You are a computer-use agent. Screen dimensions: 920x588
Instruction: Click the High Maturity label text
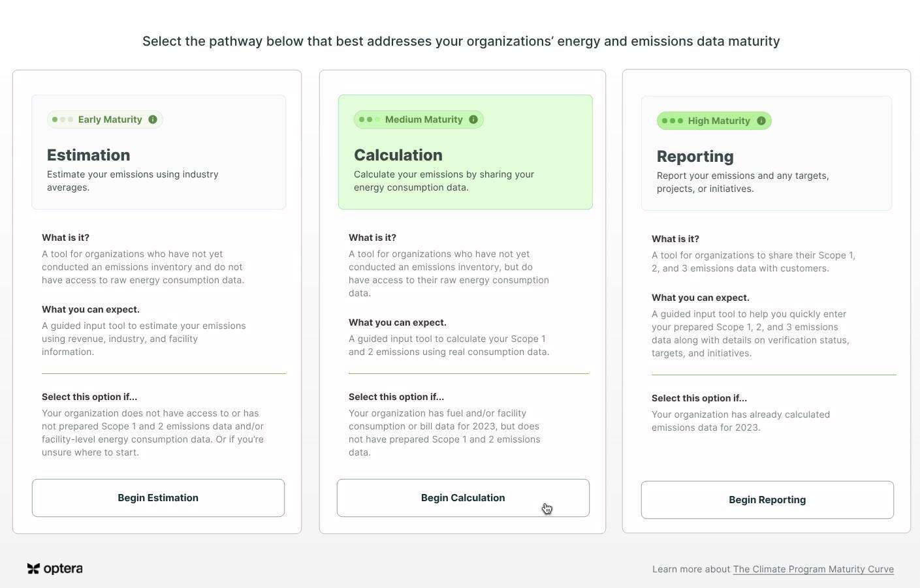point(719,121)
